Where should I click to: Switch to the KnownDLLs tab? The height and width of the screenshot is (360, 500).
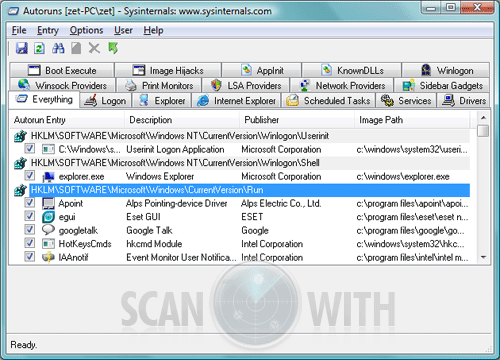[352, 70]
